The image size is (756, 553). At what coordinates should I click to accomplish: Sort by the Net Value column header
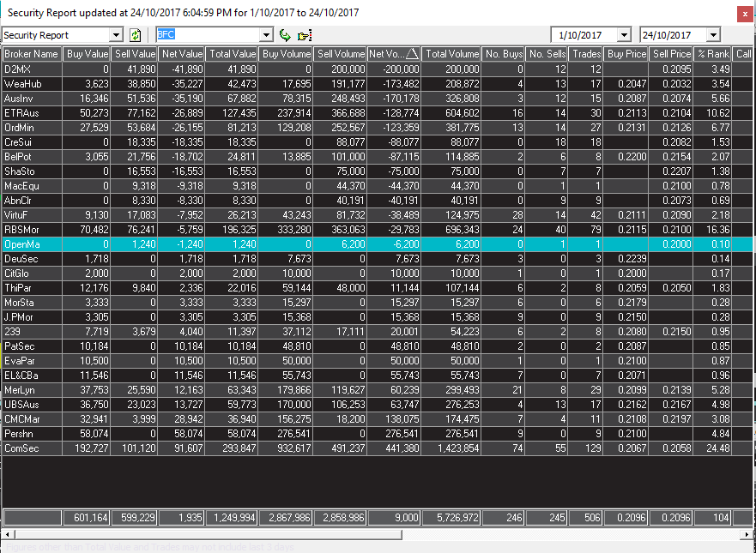click(181, 54)
